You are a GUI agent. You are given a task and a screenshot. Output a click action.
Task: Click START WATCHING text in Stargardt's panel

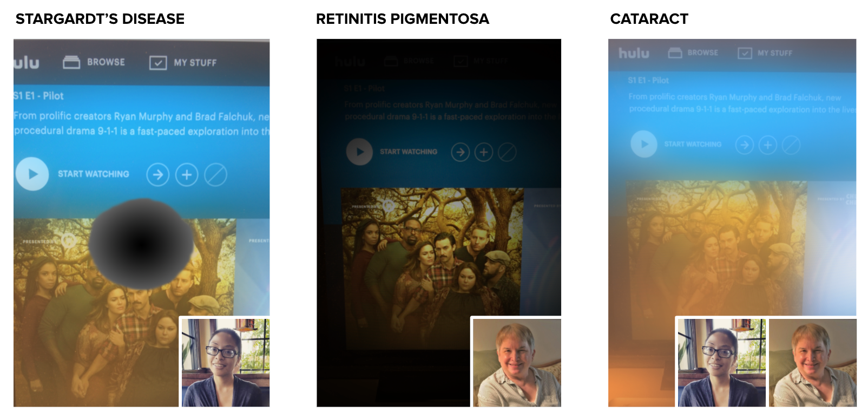94,174
